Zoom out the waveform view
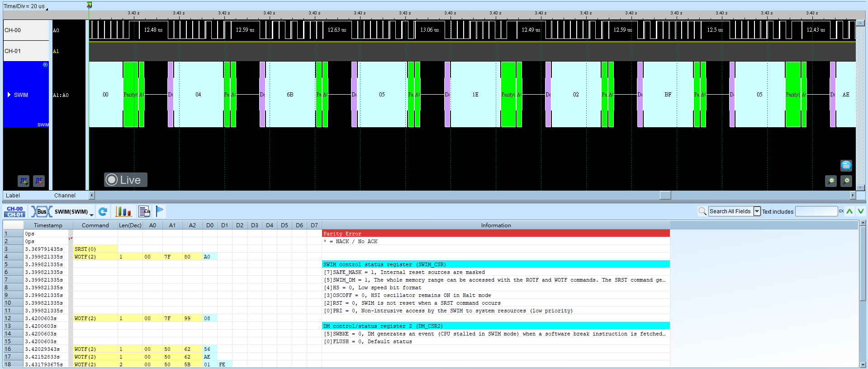Image resolution: width=868 pixels, height=369 pixels. [x=831, y=181]
